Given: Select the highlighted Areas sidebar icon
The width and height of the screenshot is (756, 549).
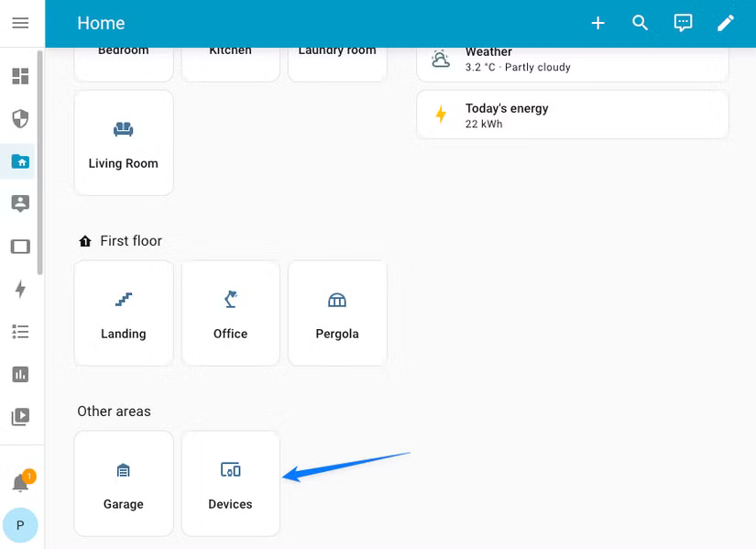Looking at the screenshot, I should pos(20,161).
